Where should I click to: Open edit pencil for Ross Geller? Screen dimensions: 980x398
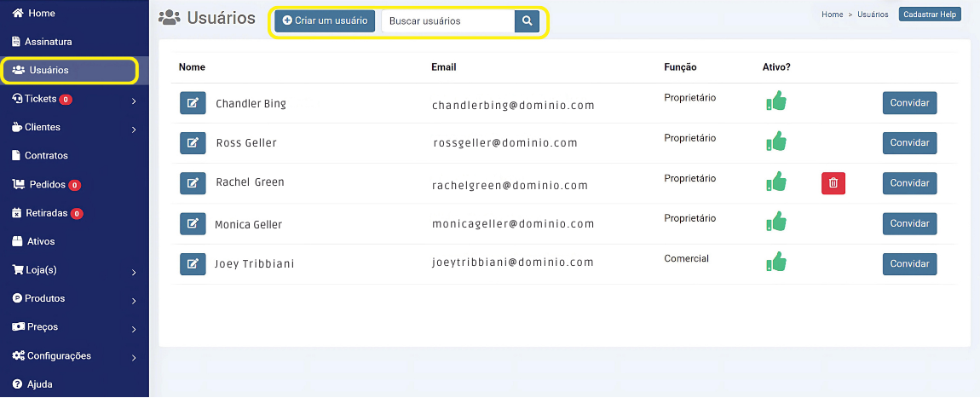pyautogui.click(x=193, y=142)
